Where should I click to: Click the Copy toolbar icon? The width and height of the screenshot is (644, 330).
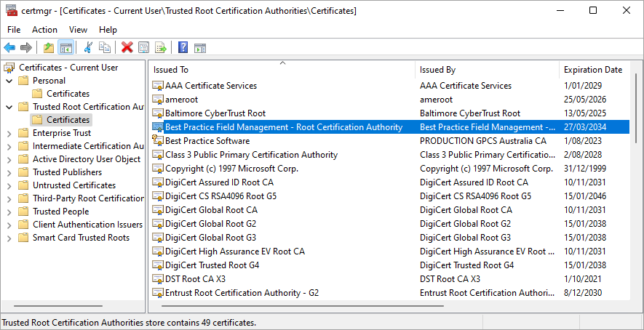(104, 48)
